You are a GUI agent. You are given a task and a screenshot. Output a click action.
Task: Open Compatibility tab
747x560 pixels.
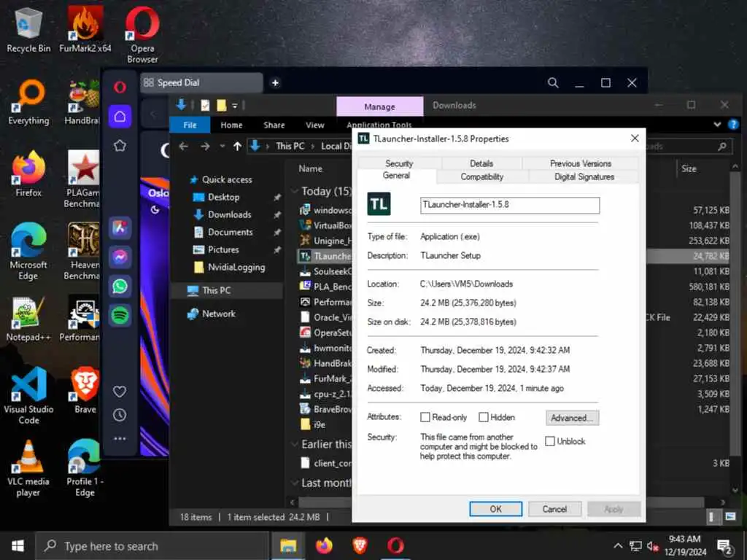pos(481,176)
